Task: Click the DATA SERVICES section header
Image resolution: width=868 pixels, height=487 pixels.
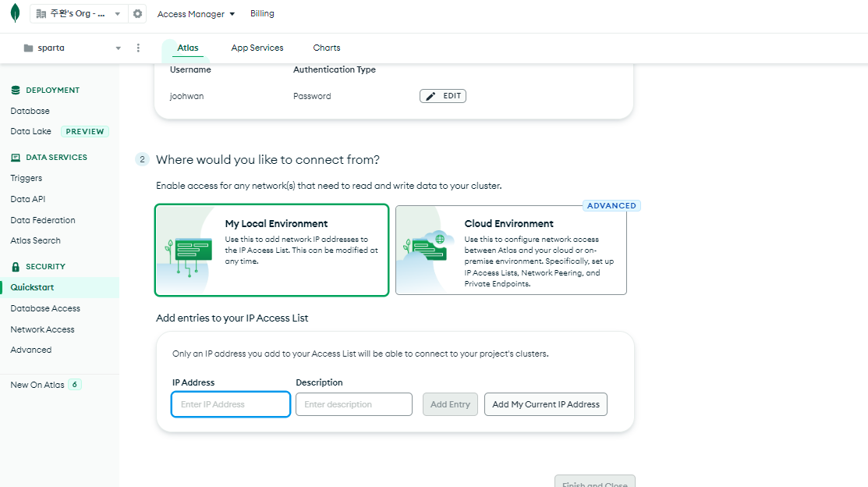Action: coord(56,158)
